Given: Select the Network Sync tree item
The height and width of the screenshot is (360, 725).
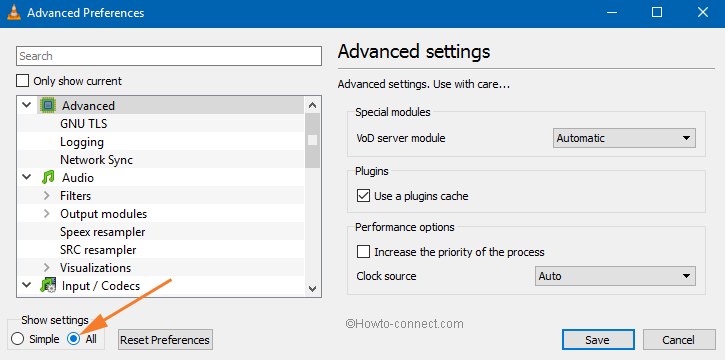Looking at the screenshot, I should tap(96, 160).
